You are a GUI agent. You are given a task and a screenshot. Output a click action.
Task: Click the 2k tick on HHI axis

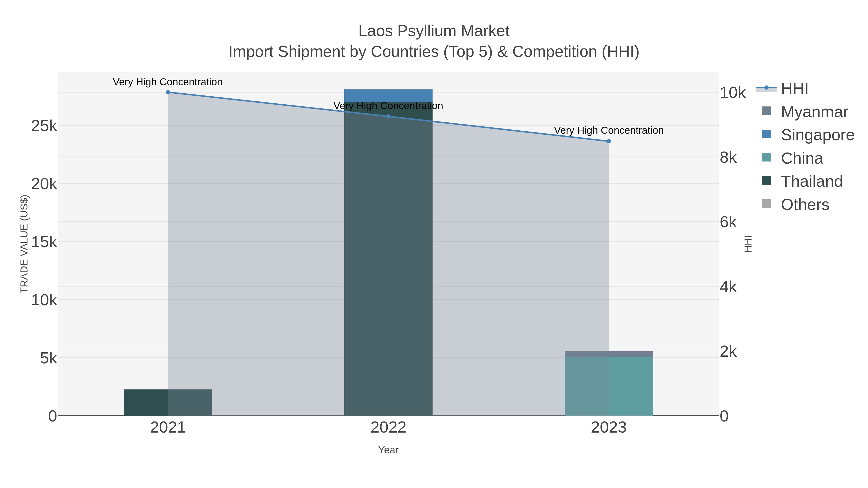click(x=728, y=351)
